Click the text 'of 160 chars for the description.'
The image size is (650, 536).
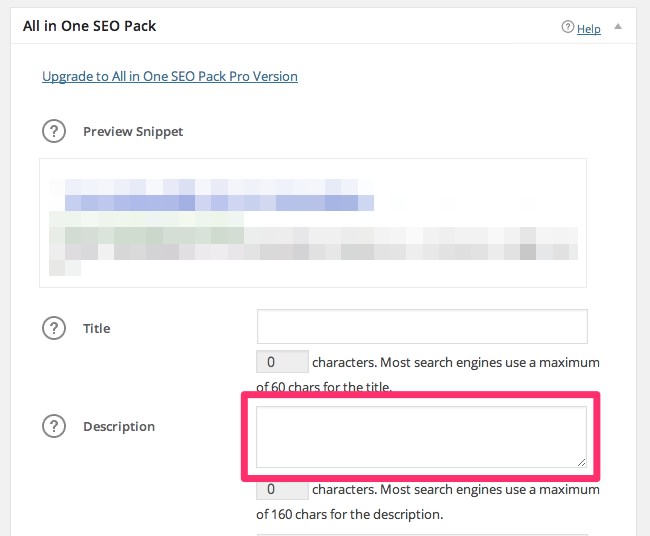349,514
